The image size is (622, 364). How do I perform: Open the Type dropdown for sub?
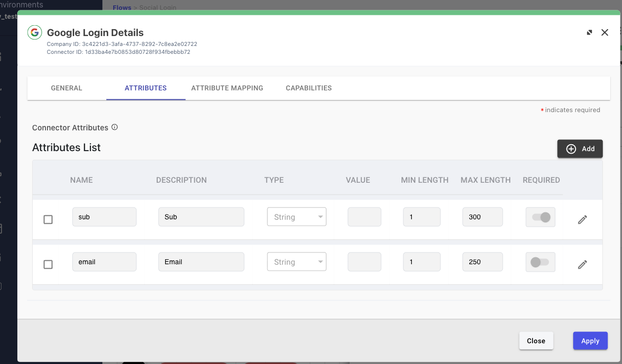(x=297, y=217)
